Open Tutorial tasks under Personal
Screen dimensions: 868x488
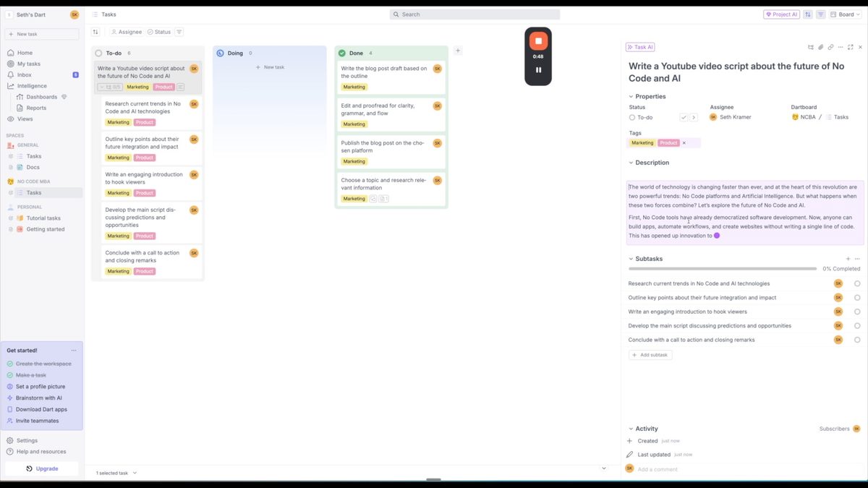(43, 218)
